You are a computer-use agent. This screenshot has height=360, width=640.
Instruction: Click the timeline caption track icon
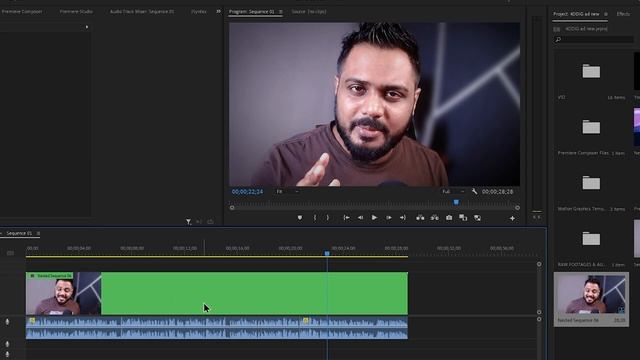pyautogui.click(x=11, y=253)
